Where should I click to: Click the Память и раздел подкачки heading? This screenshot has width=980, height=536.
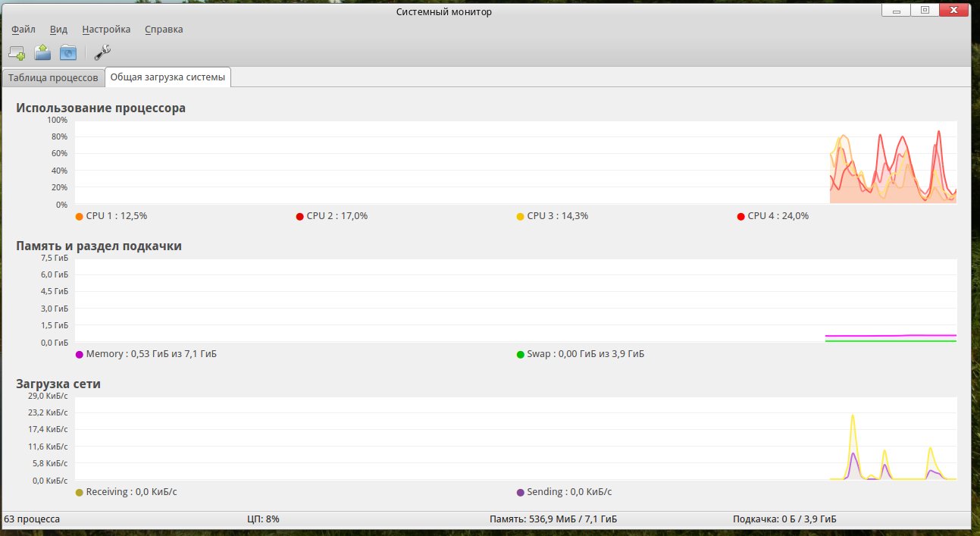pyautogui.click(x=99, y=246)
